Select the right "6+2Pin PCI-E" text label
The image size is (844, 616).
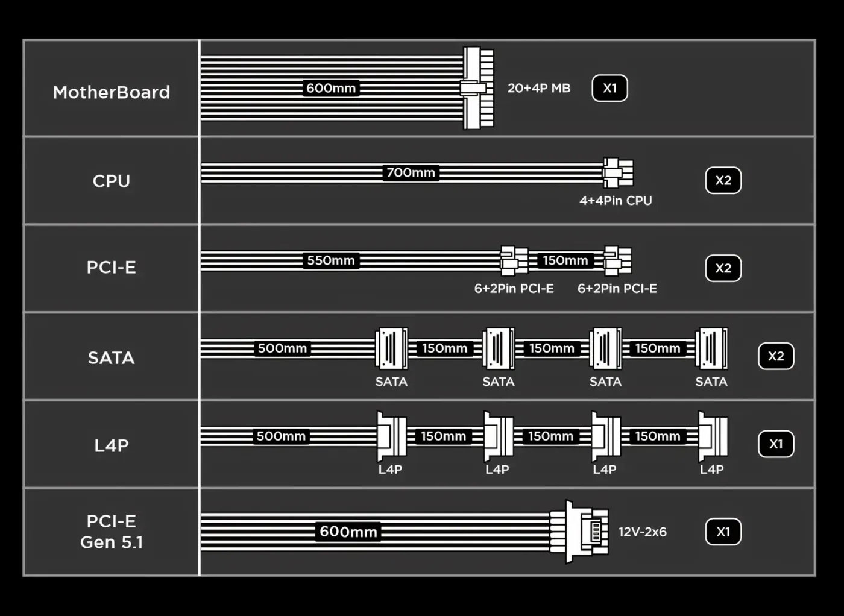tap(617, 289)
